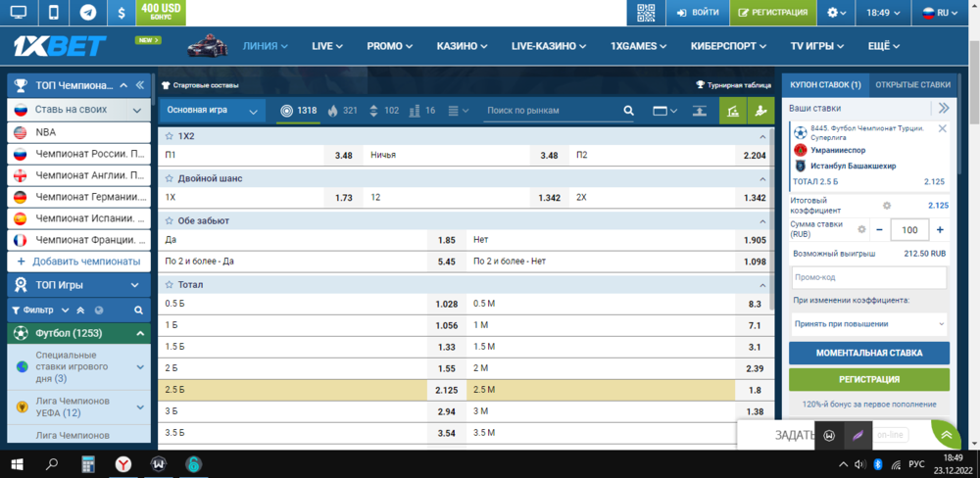
Task: Open settings gear next to Сумма ставки
Action: click(x=861, y=229)
